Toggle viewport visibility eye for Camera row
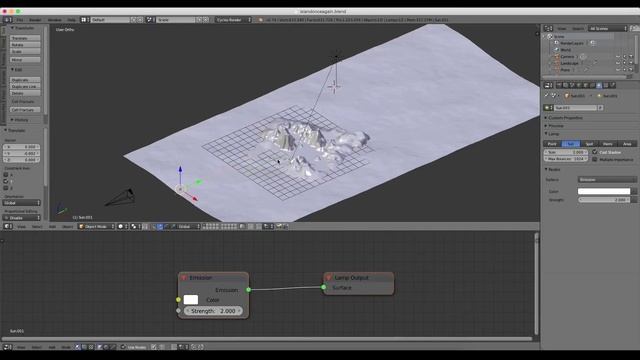This screenshot has width=640, height=360. [x=618, y=57]
